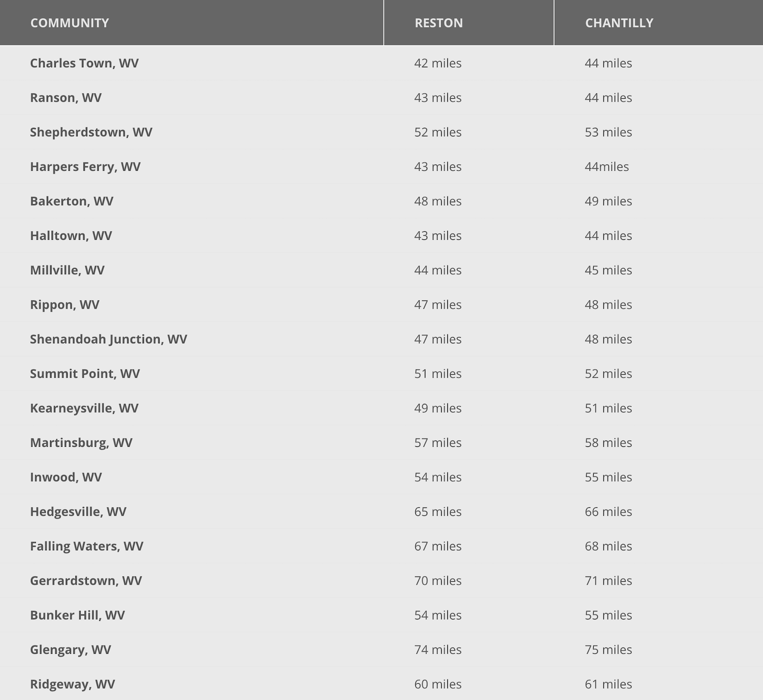Screen dimensions: 763x700
Task: Click Chantilly distance for Millville, WV
Action: coord(608,270)
